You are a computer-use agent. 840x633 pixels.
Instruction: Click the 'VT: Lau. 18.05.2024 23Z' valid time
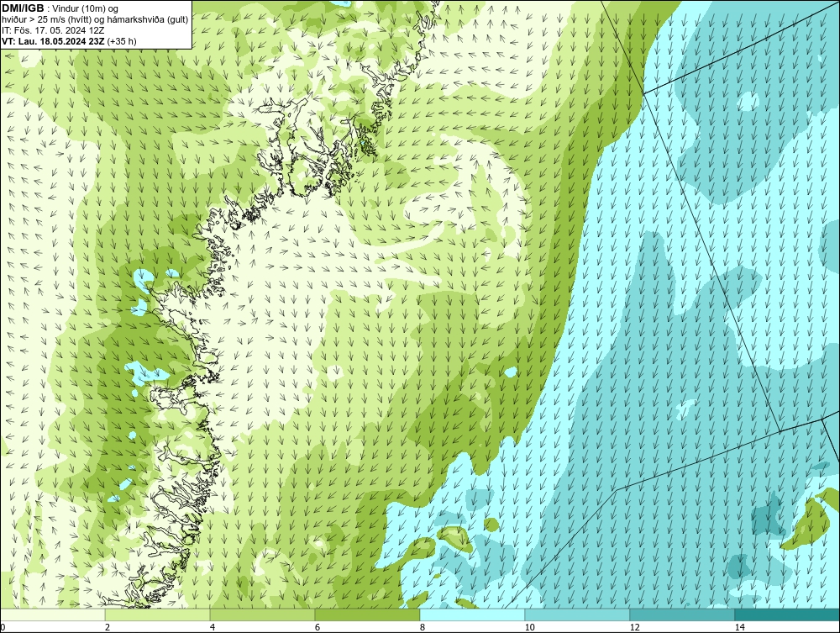click(53, 41)
